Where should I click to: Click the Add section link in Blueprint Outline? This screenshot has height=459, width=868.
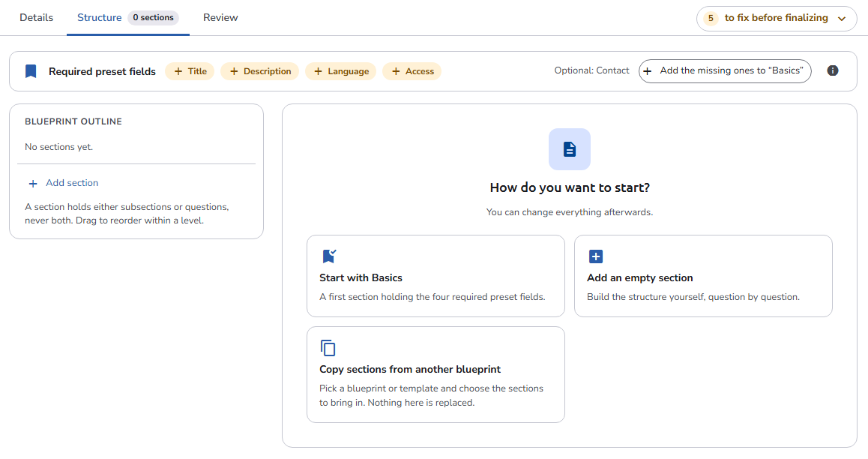[x=72, y=183]
